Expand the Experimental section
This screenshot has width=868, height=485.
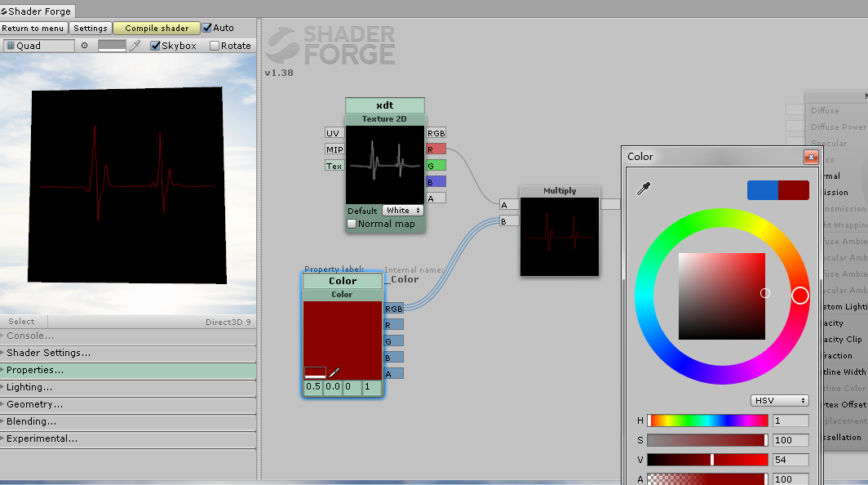pos(128,439)
